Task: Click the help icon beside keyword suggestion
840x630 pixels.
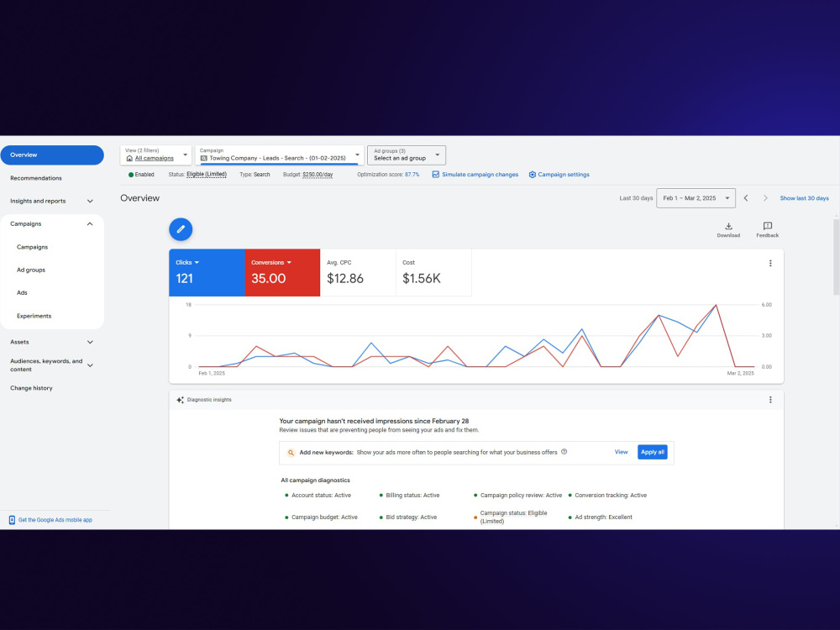Action: coord(564,452)
